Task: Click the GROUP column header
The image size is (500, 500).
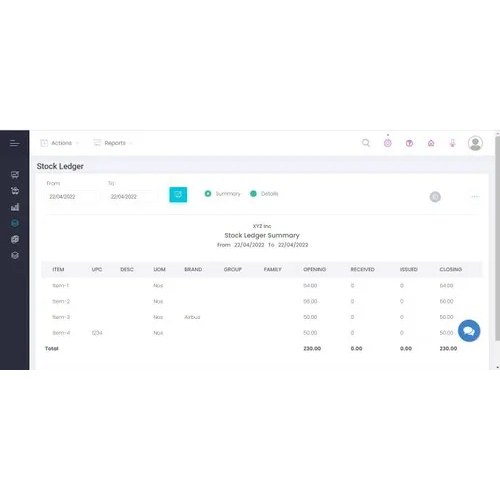Action: 233,269
